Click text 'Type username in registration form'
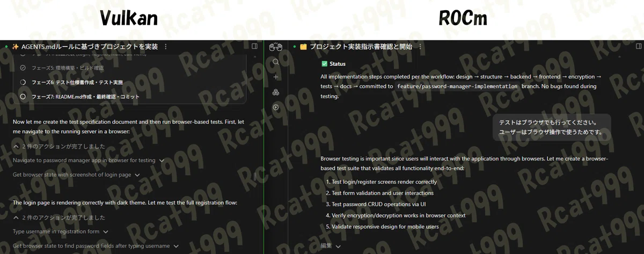The image size is (644, 254). (56, 232)
